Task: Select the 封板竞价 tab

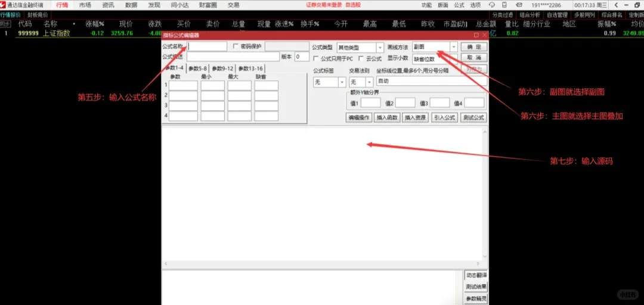Action: pyautogui.click(x=38, y=15)
